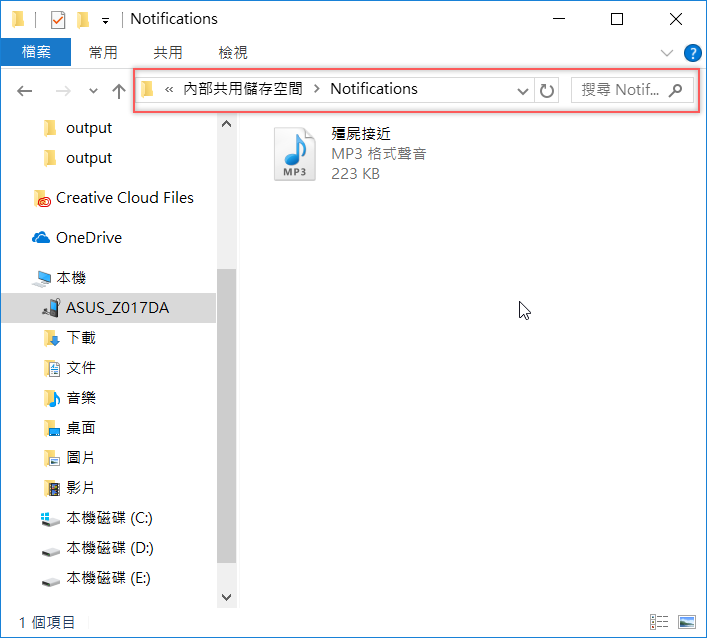Image resolution: width=707 pixels, height=638 pixels.
Task: Go forward with the right arrow
Action: click(63, 91)
